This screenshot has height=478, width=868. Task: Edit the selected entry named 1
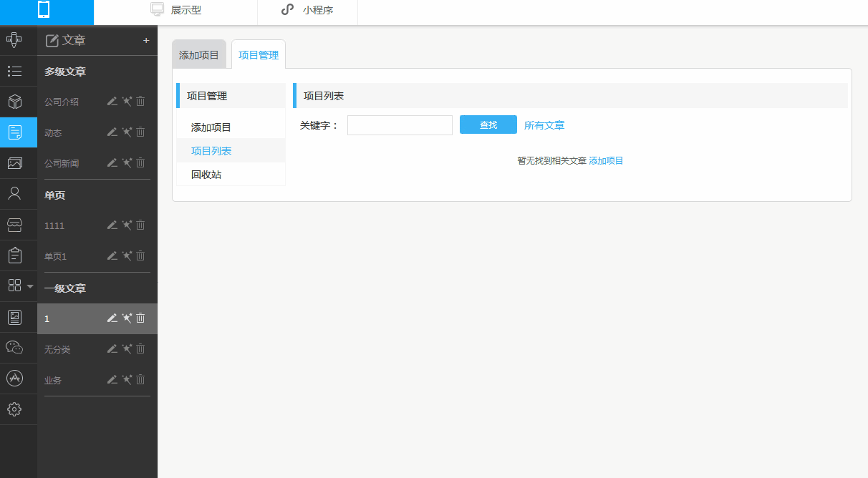tap(112, 318)
